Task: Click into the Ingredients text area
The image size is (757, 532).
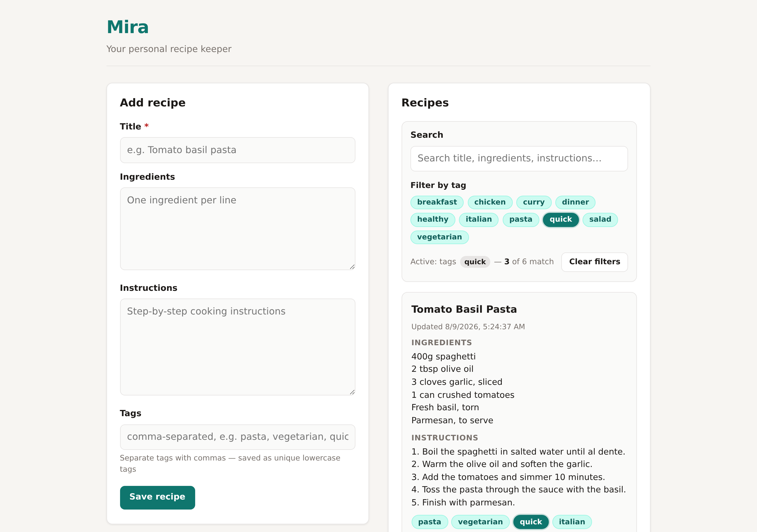Action: coord(237,229)
